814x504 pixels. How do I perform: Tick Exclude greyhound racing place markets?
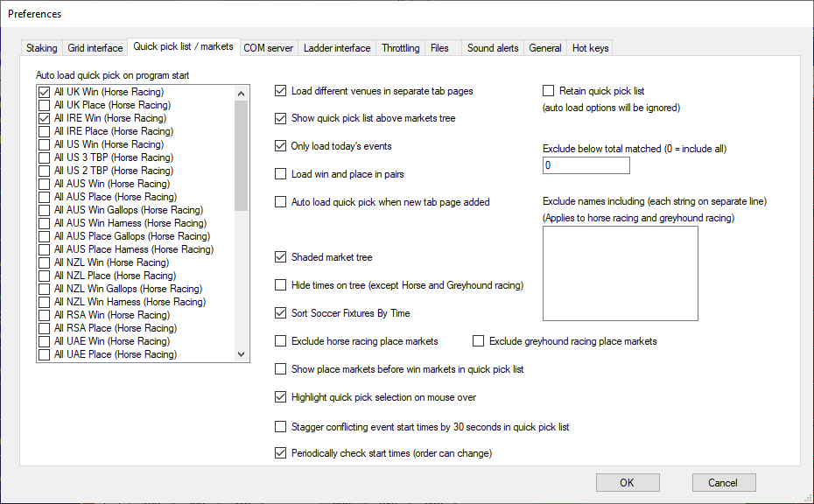478,341
